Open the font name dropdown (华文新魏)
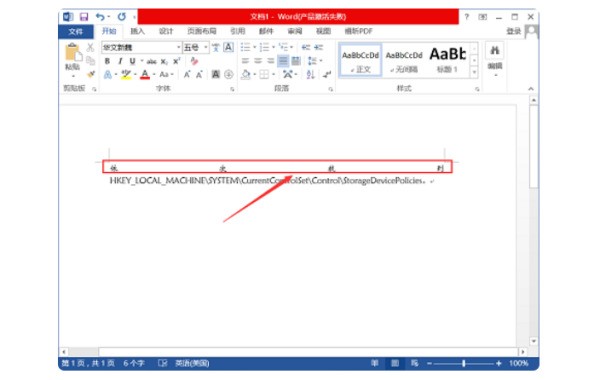This screenshot has height=380, width=600. 178,47
